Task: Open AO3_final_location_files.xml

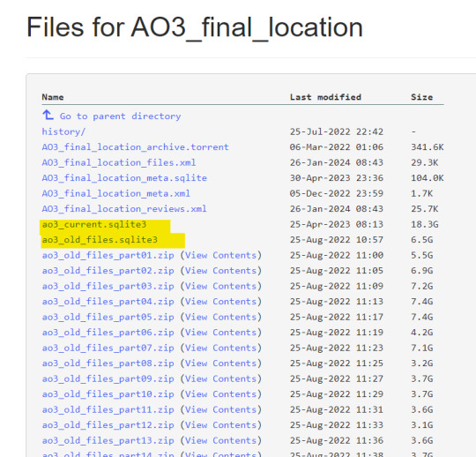Action: coord(119,162)
